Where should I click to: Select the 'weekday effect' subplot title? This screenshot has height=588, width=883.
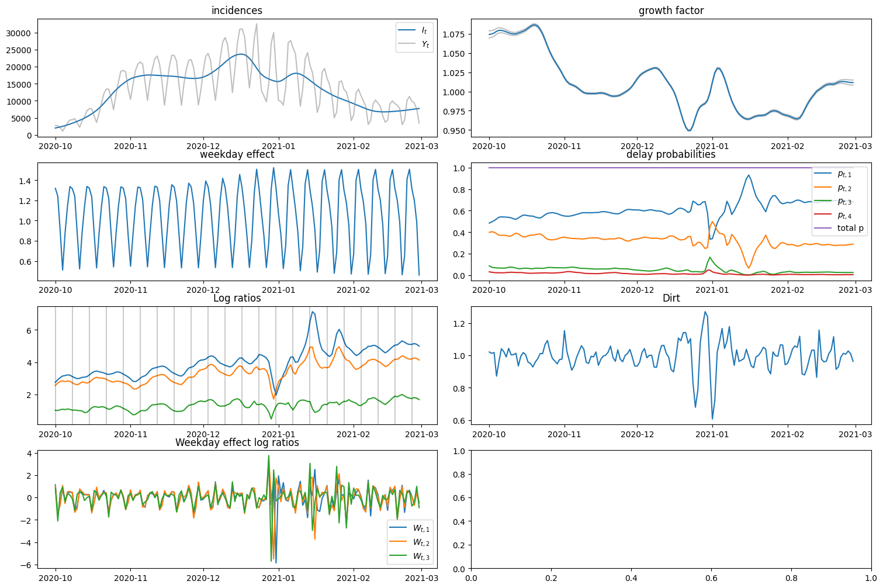point(237,154)
